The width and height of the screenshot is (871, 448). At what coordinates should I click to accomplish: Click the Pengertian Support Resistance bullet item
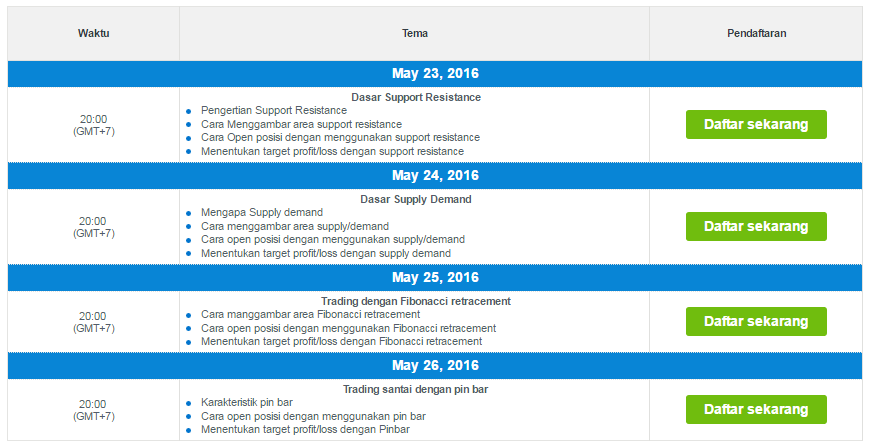(x=274, y=110)
